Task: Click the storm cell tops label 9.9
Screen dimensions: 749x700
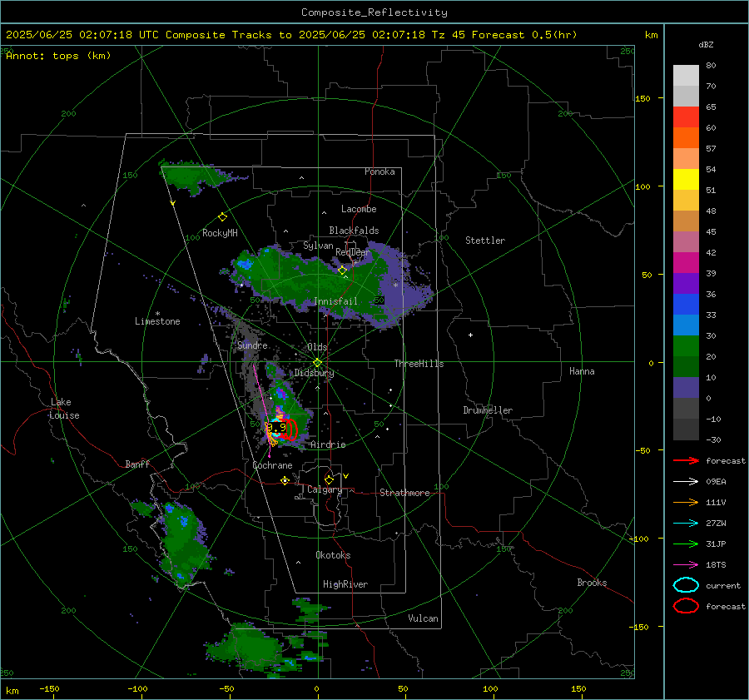Action: [276, 427]
